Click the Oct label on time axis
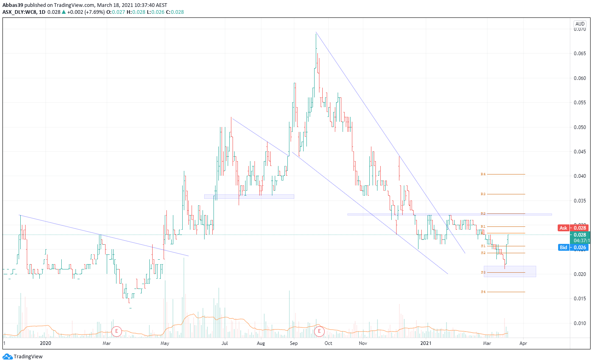This screenshot has width=593, height=364. 328,343
